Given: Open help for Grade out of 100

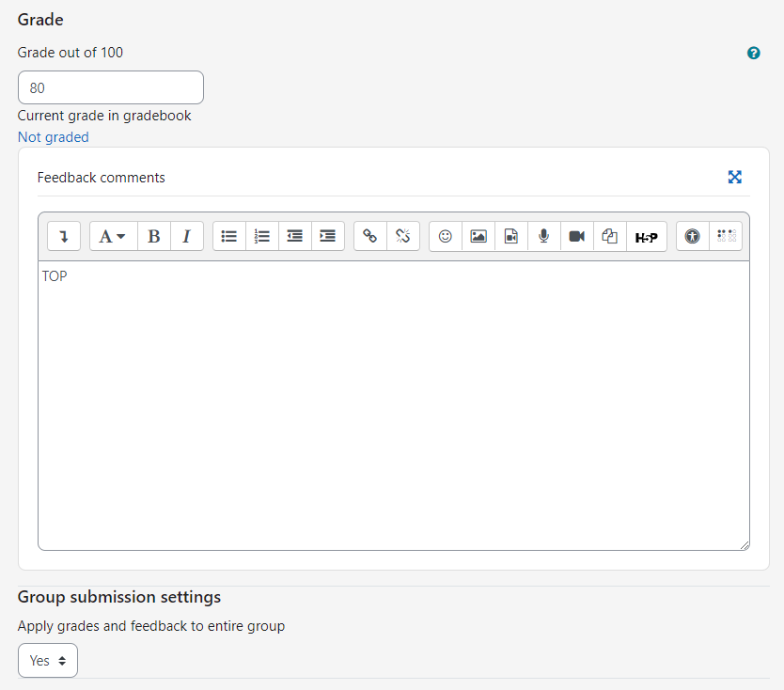Looking at the screenshot, I should coord(754,53).
